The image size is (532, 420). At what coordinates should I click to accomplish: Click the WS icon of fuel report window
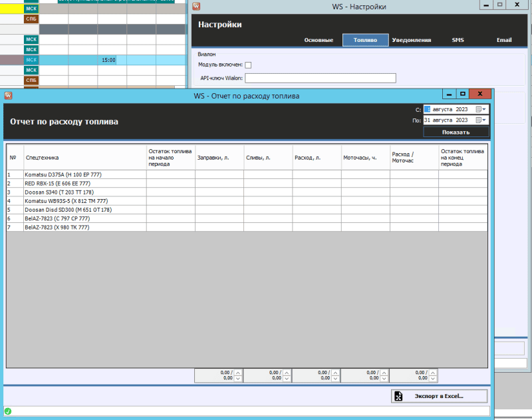click(x=8, y=96)
